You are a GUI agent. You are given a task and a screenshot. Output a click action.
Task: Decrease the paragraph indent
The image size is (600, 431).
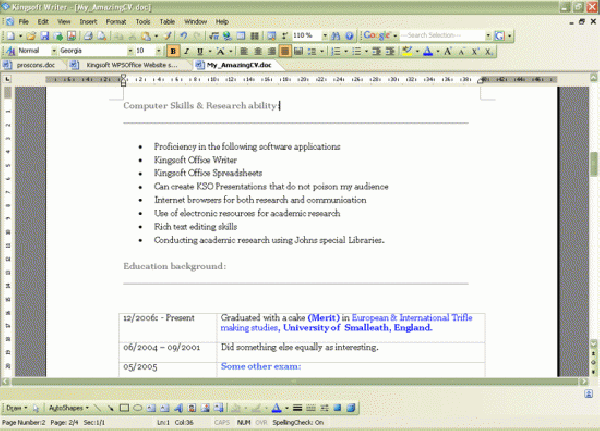[377, 51]
